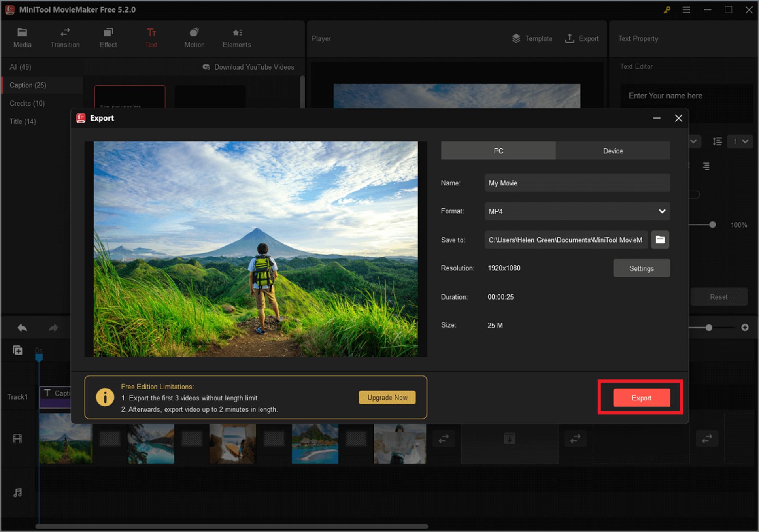Open the Elements panel
Viewport: 759px width, 532px height.
coord(236,38)
